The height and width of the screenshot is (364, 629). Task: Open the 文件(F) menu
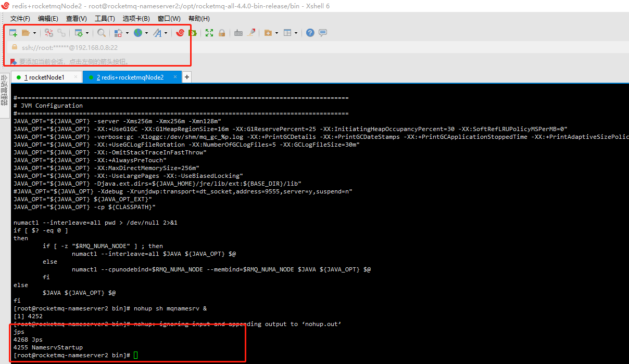(x=20, y=19)
